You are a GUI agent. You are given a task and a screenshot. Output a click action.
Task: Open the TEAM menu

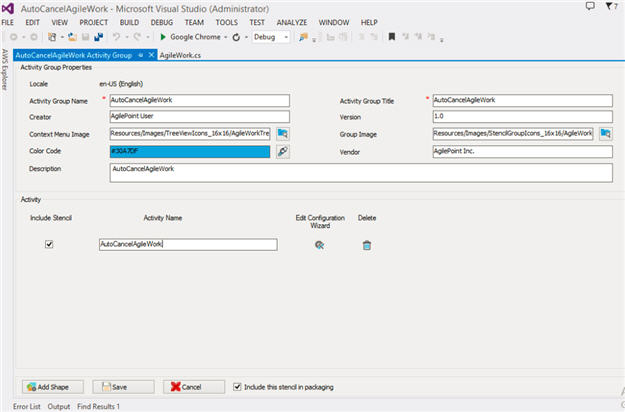(194, 23)
